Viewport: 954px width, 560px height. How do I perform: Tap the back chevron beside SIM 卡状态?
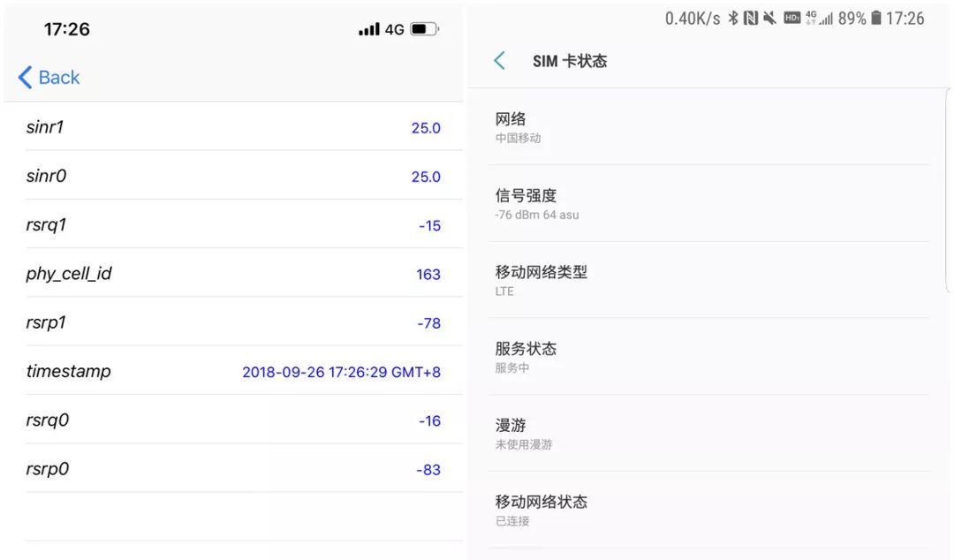coord(498,60)
